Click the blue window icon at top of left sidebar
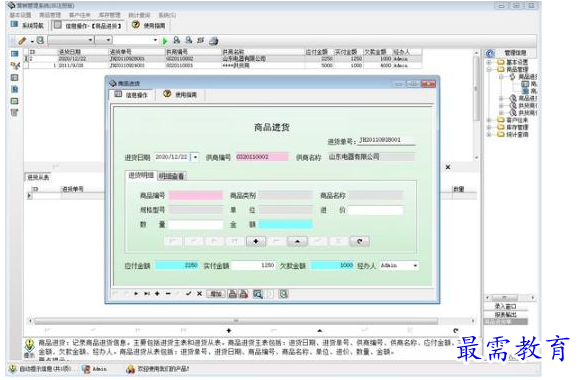Screen dimensions: 578x380 [14, 54]
